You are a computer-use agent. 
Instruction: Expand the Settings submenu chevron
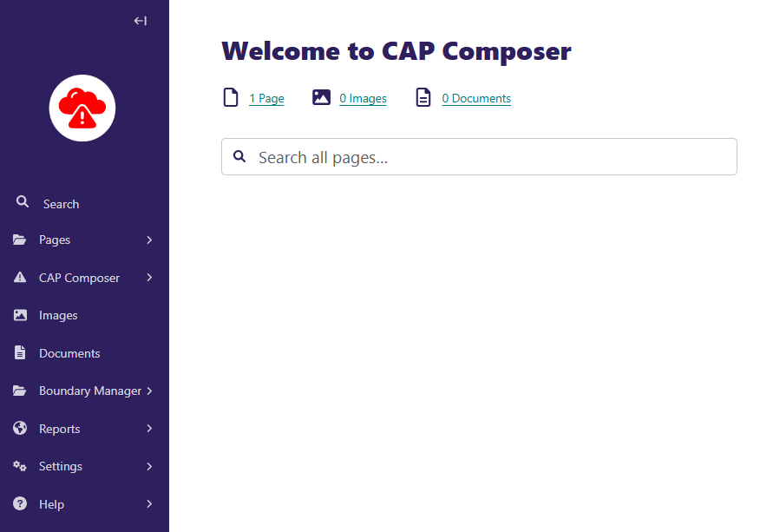coord(149,467)
